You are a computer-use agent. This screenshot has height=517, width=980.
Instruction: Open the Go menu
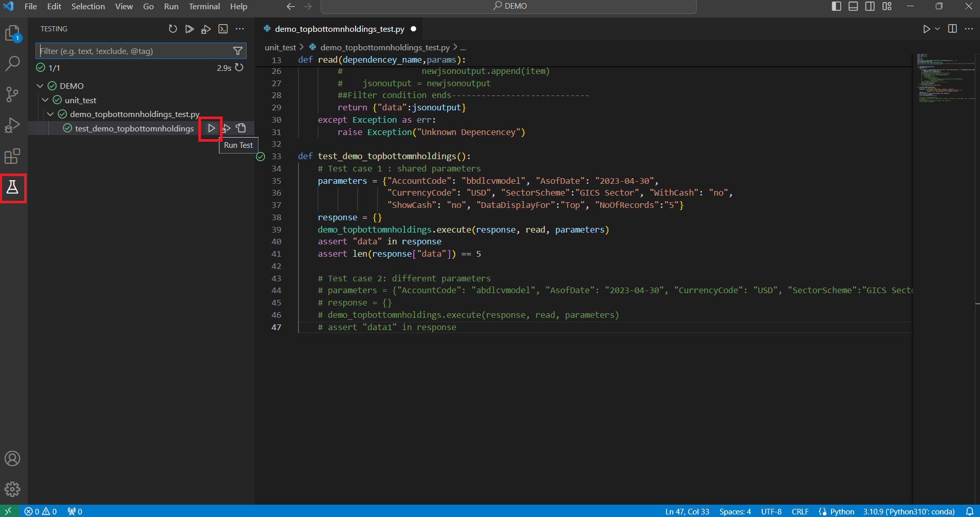pyautogui.click(x=149, y=6)
